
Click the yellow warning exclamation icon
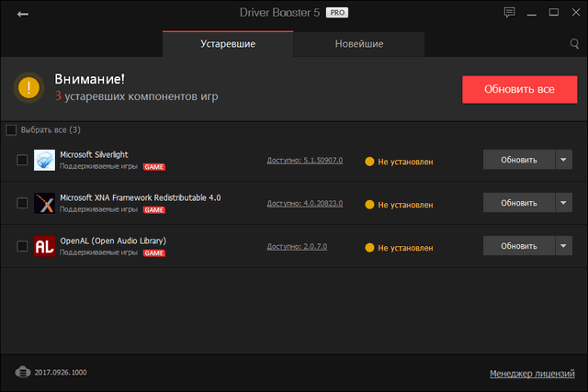tap(28, 88)
